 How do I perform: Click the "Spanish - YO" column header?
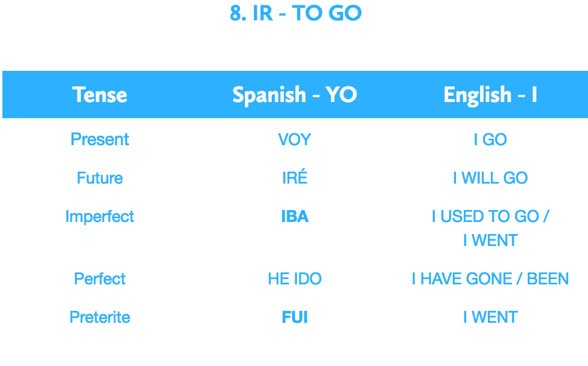tap(295, 95)
